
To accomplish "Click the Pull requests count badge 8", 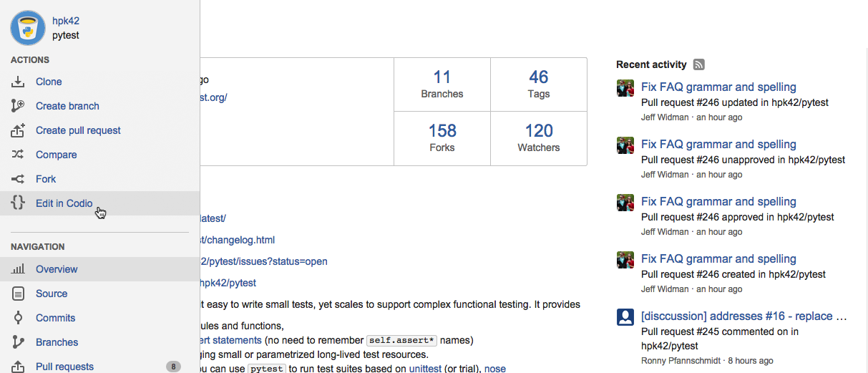I will point(173,367).
